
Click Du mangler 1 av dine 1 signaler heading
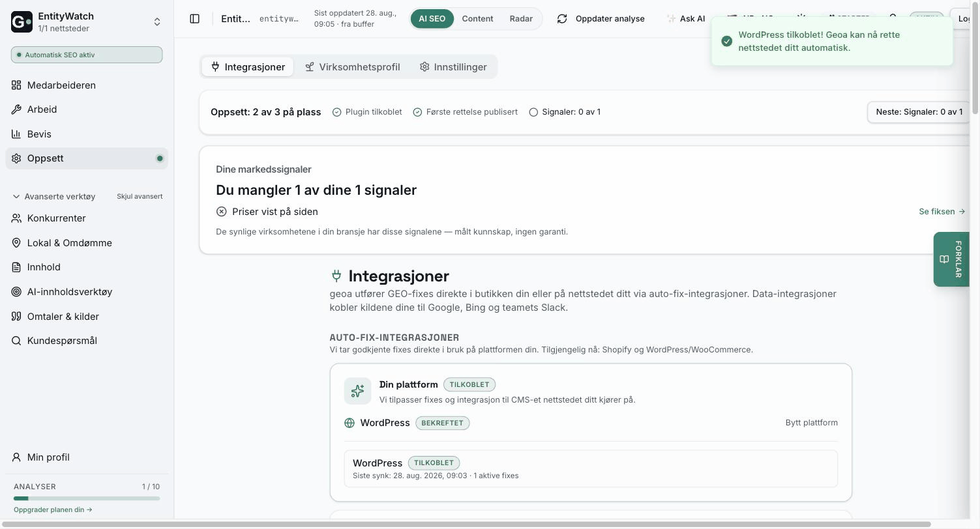click(x=316, y=190)
